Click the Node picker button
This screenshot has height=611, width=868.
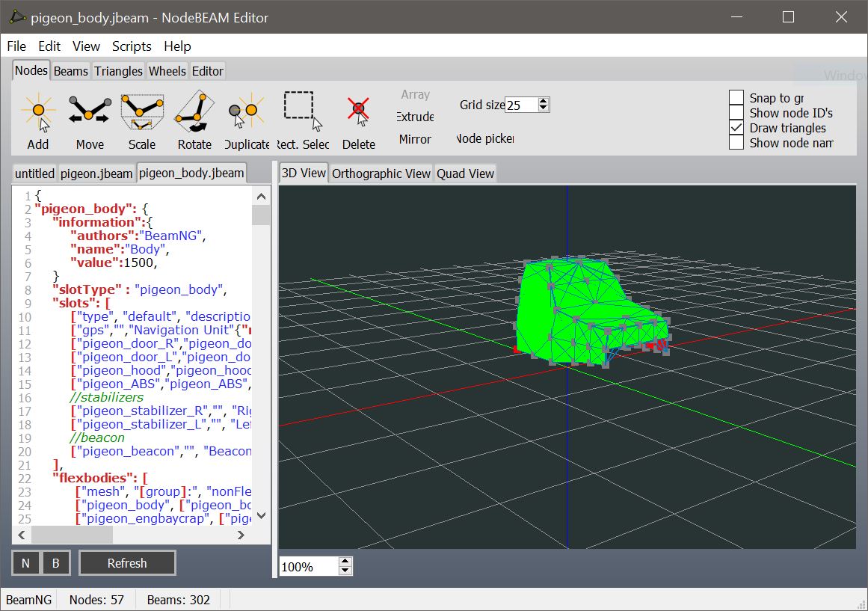[485, 138]
